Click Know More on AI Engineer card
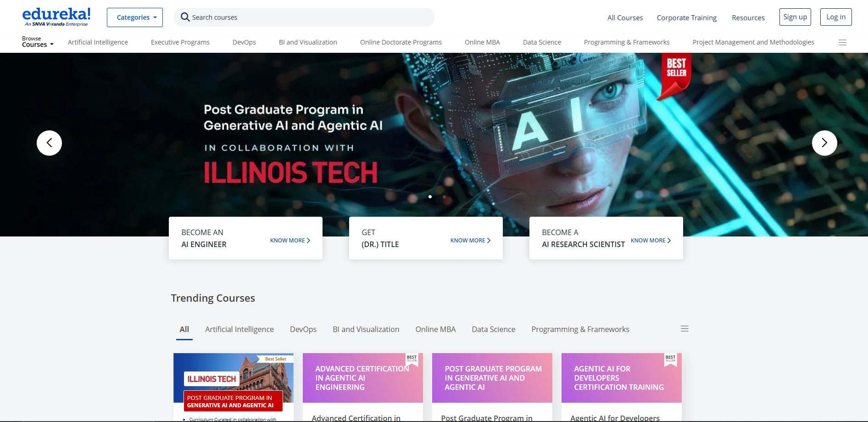Screen dimensions: 868x422 (290, 241)
